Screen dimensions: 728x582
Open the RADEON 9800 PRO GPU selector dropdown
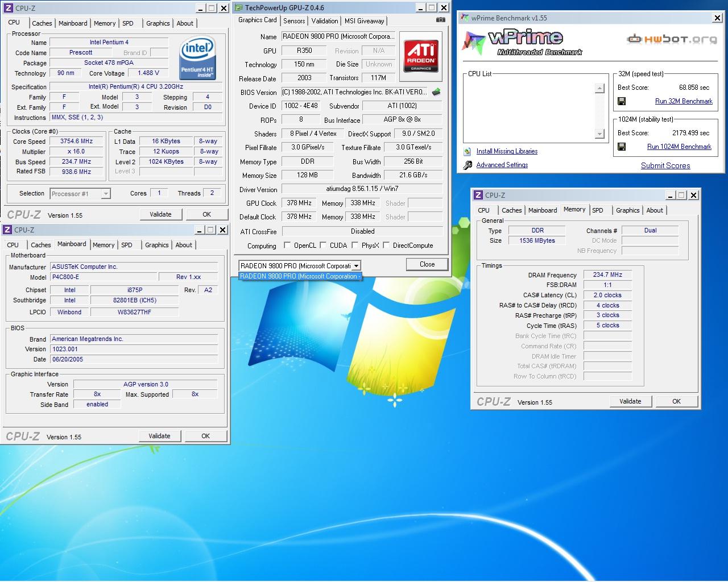[x=356, y=266]
